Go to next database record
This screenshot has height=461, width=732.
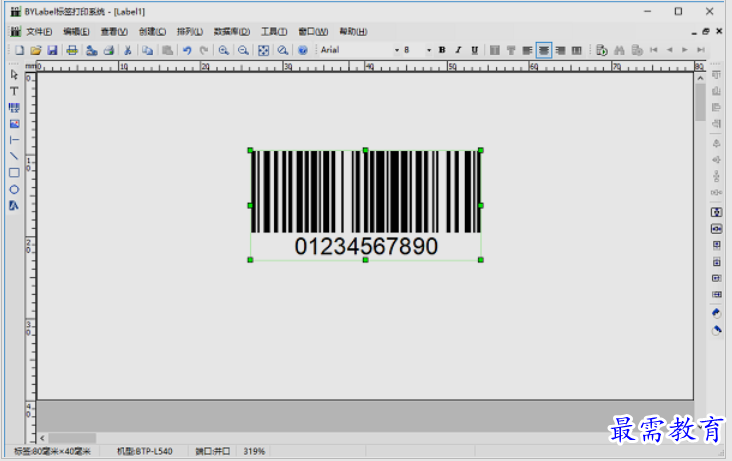click(x=685, y=50)
